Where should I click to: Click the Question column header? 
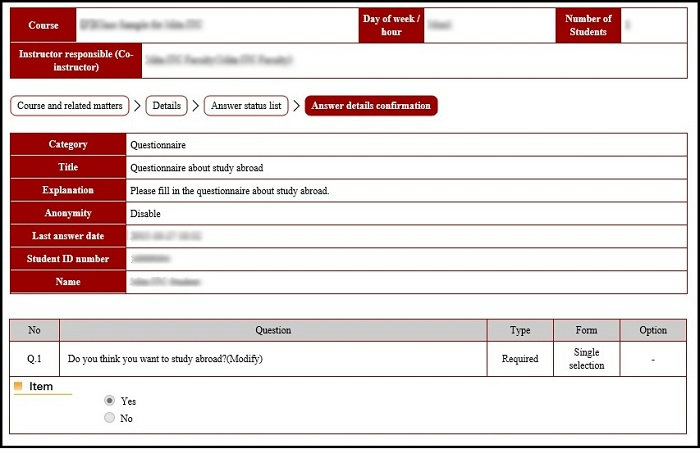[273, 330]
